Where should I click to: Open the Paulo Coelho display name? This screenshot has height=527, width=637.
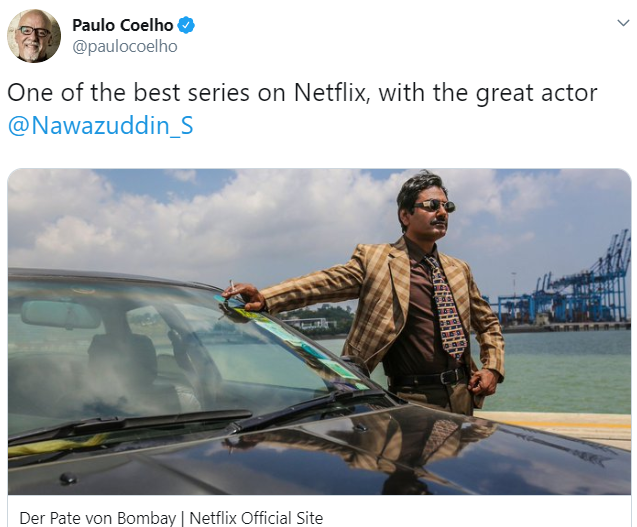click(x=123, y=25)
